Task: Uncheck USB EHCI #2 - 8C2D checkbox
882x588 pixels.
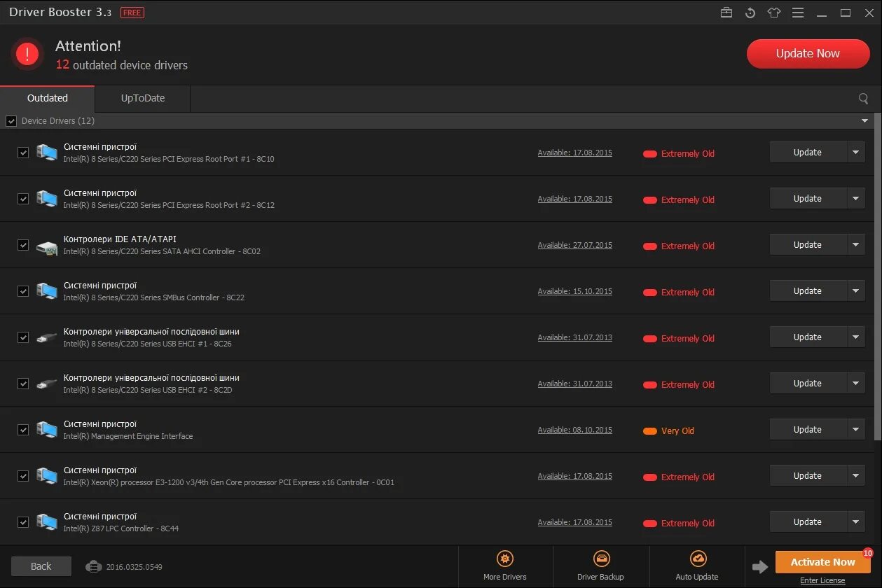Action: [23, 384]
